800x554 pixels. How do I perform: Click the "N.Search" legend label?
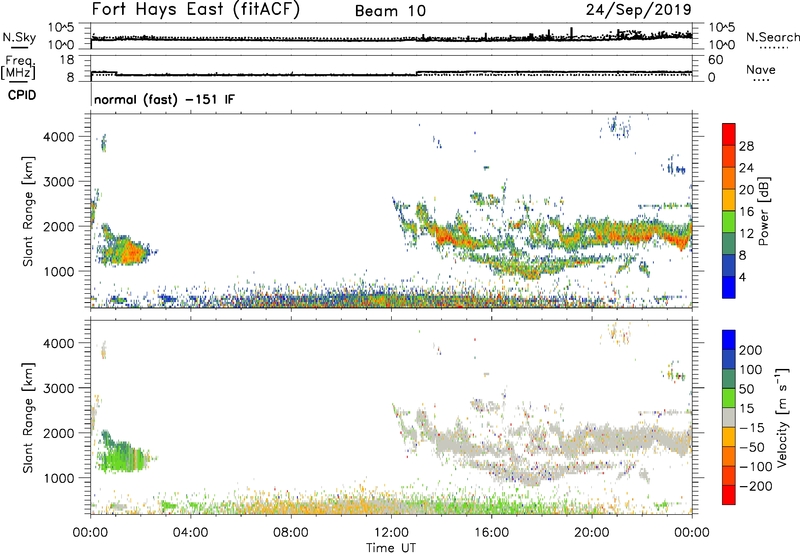(x=772, y=37)
